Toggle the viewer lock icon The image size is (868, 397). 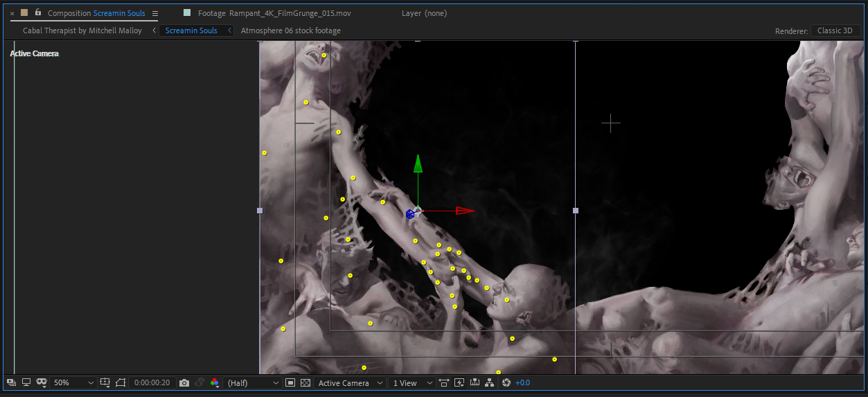[x=37, y=12]
